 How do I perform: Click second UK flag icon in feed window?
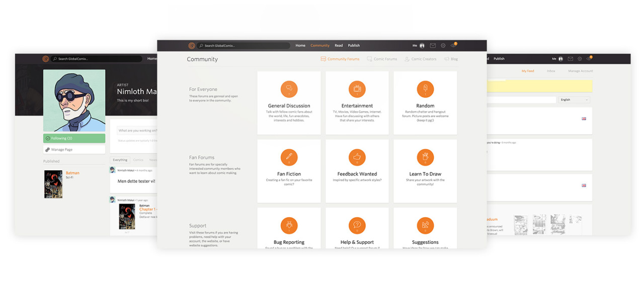pyautogui.click(x=584, y=185)
